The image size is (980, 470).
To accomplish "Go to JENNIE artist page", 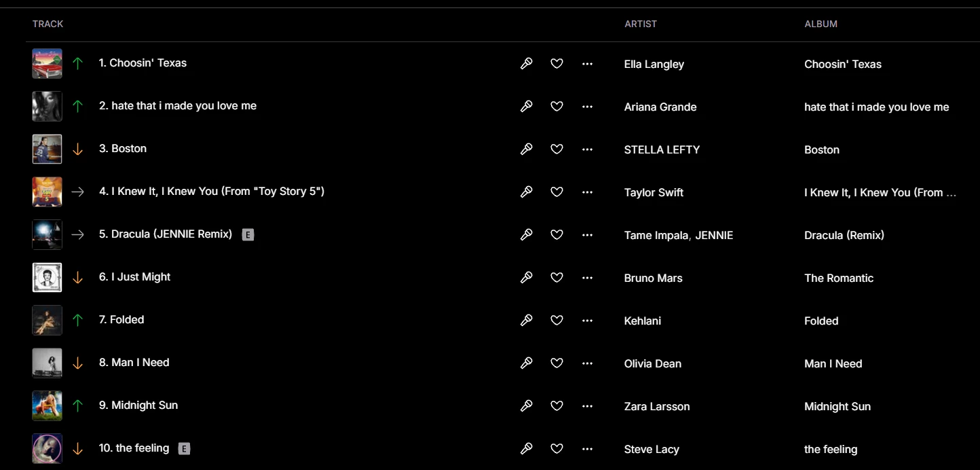I will (714, 235).
